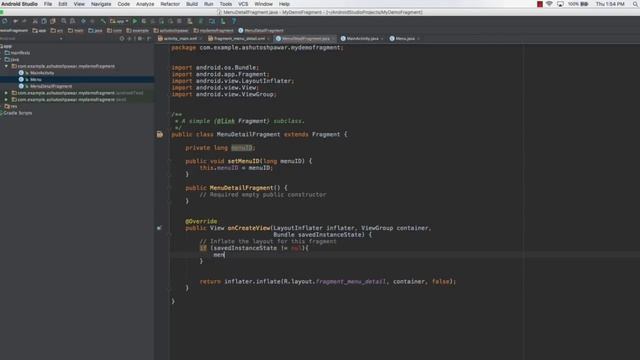The width and height of the screenshot is (640, 360).
Task: Hide the Project panel with its hide icon
Action: (x=149, y=38)
